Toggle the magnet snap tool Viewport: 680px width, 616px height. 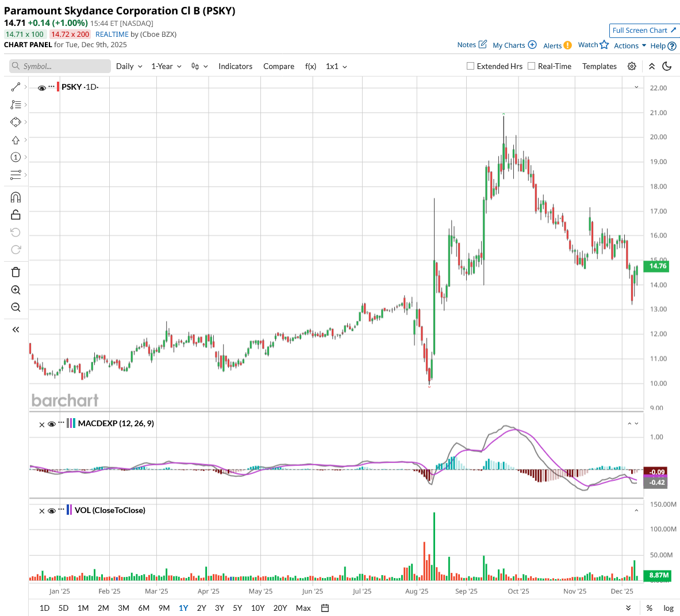pyautogui.click(x=16, y=197)
